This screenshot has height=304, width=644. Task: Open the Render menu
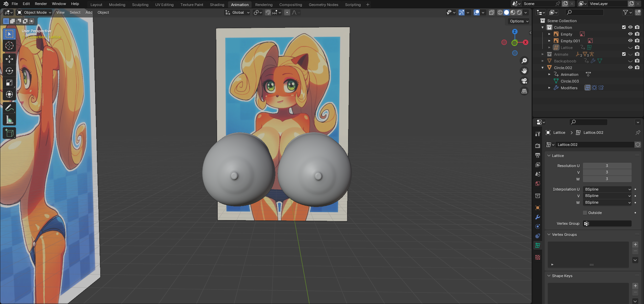[x=41, y=4]
